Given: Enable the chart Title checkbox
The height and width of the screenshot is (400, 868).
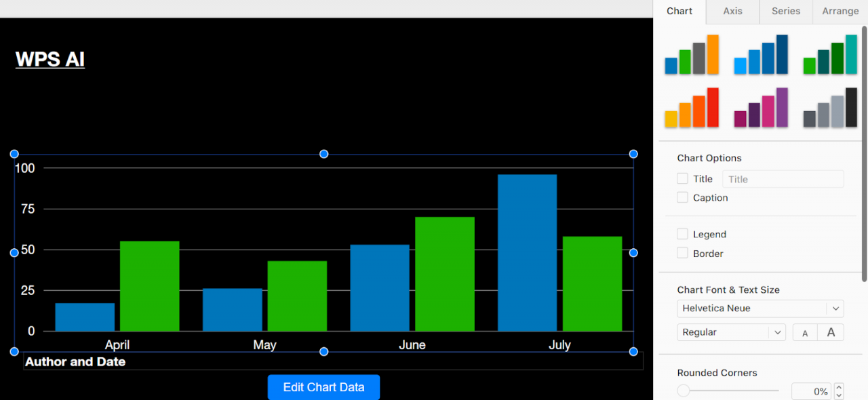Looking at the screenshot, I should pos(682,179).
